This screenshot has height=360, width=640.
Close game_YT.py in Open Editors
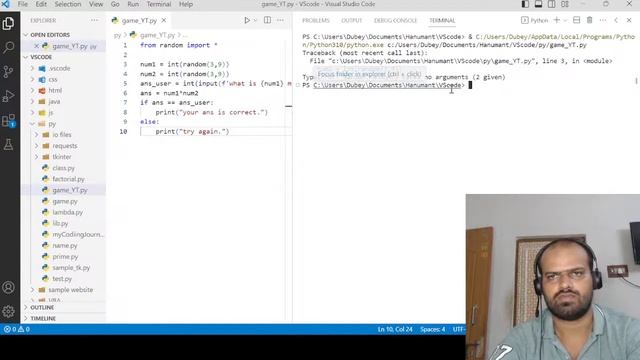pos(36,46)
